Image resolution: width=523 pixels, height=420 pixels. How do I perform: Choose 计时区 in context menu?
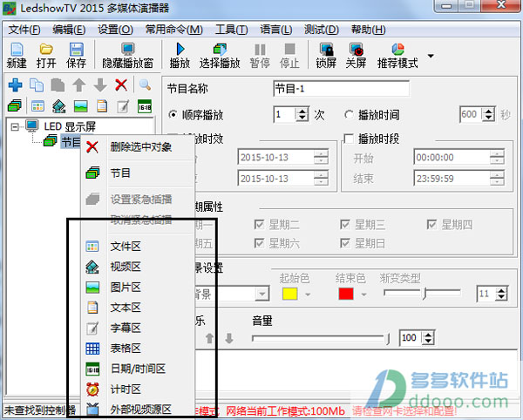pos(138,390)
